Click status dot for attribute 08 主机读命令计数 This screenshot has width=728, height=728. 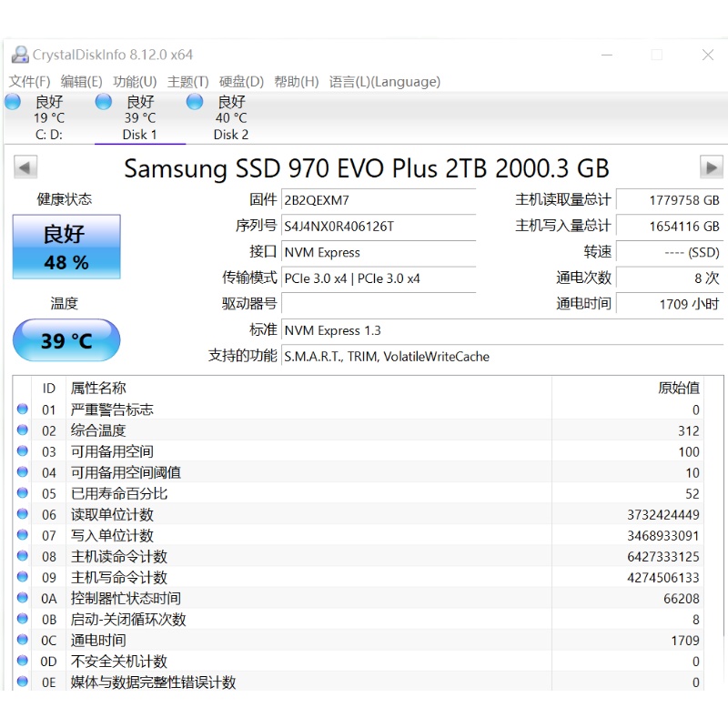pos(22,556)
